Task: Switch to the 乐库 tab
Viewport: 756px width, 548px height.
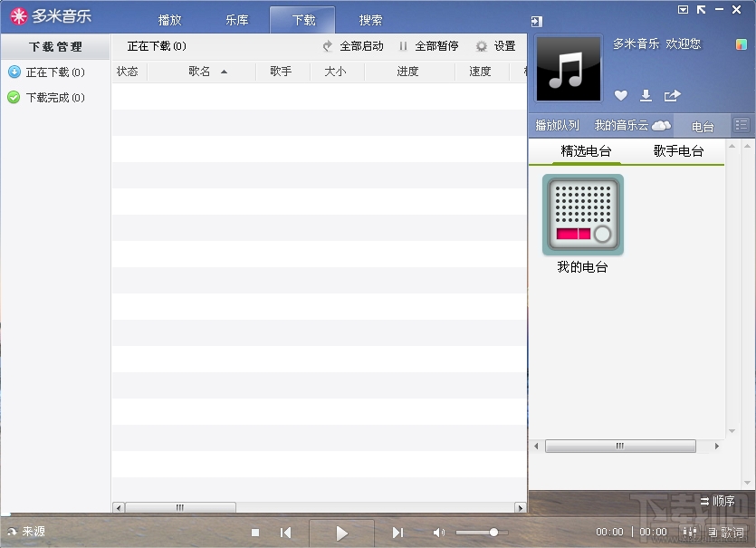Action: [237, 19]
